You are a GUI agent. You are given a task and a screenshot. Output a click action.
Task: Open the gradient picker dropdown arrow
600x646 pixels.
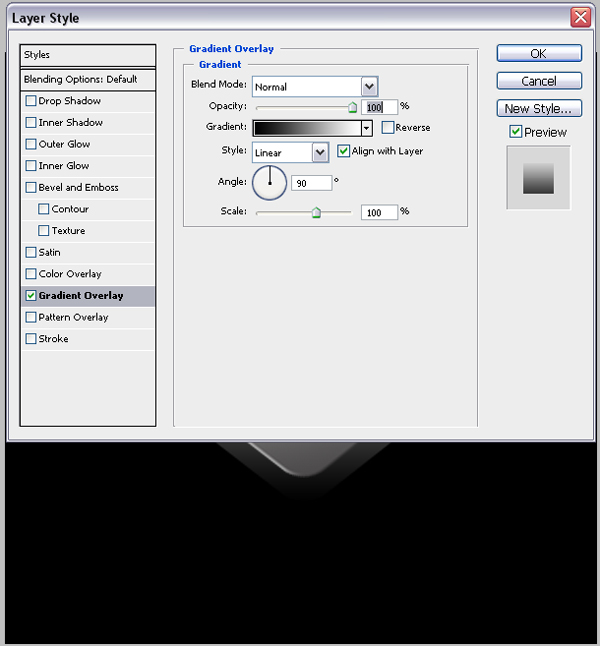coord(366,128)
